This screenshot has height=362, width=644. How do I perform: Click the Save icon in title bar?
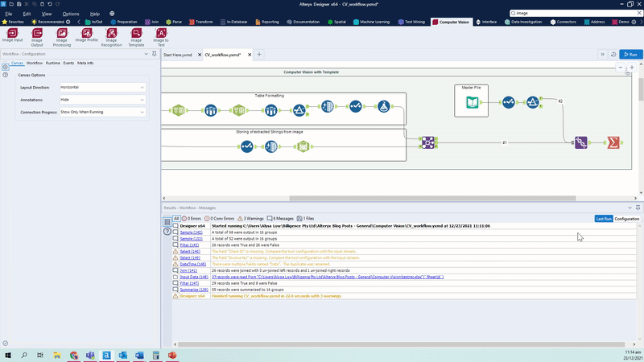[x=19, y=4]
